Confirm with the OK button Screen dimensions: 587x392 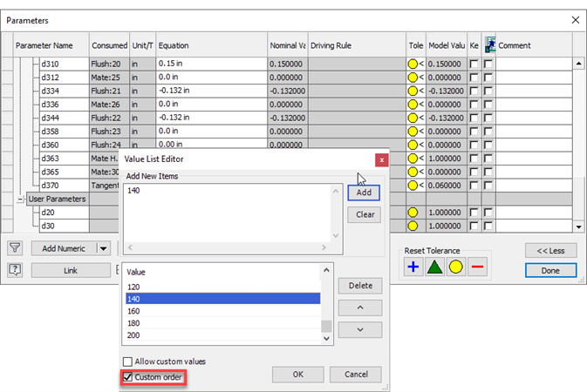point(298,375)
